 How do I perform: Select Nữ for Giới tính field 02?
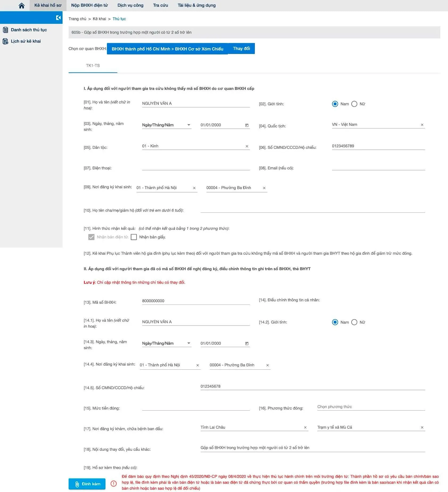(354, 104)
